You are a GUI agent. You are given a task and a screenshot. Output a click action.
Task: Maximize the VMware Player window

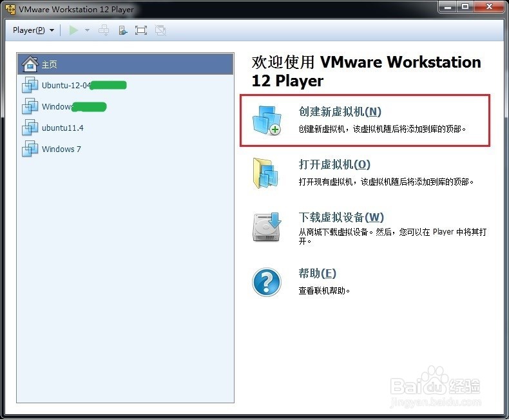coord(465,6)
